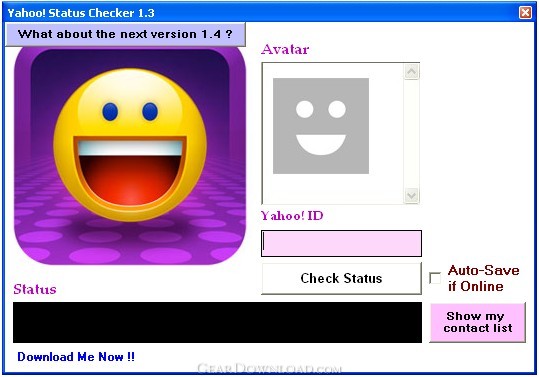Click the 'What about the next version 1.4 ?' button
Viewport: 539px width, 377px height.
click(x=125, y=34)
